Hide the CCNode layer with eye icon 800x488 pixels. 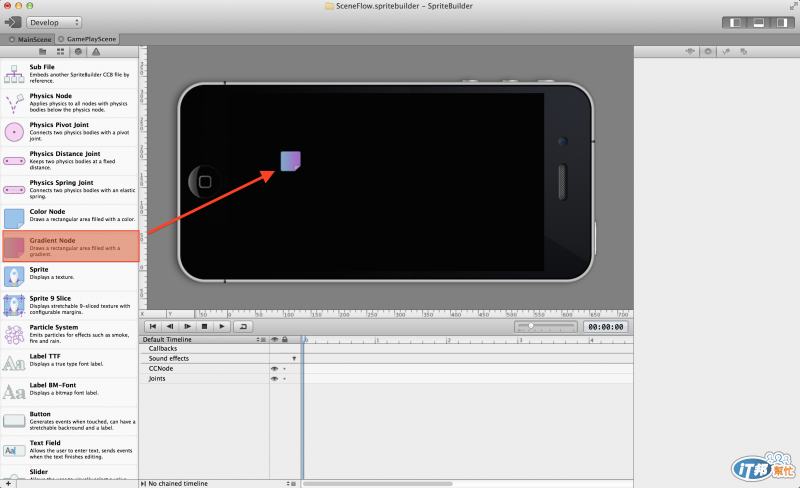274,369
